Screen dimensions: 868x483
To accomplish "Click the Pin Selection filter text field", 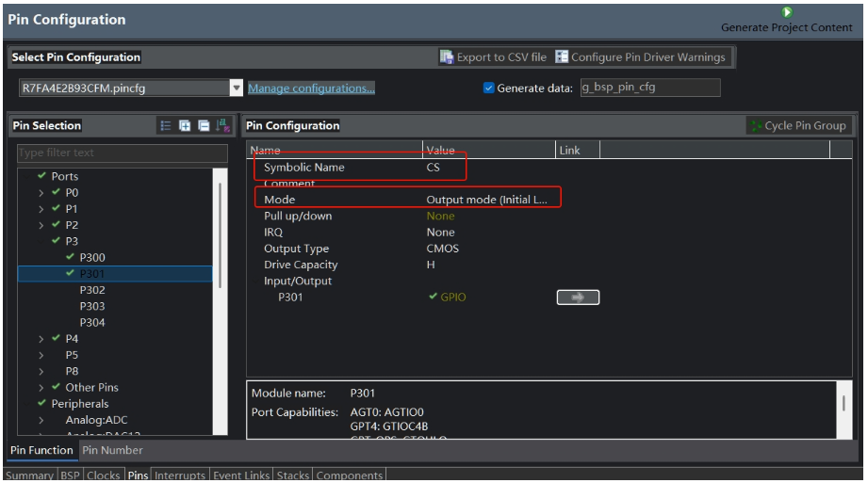I will pos(123,153).
